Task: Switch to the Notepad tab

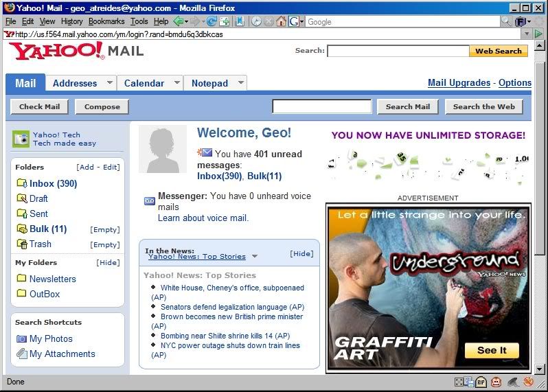Action: (x=209, y=83)
